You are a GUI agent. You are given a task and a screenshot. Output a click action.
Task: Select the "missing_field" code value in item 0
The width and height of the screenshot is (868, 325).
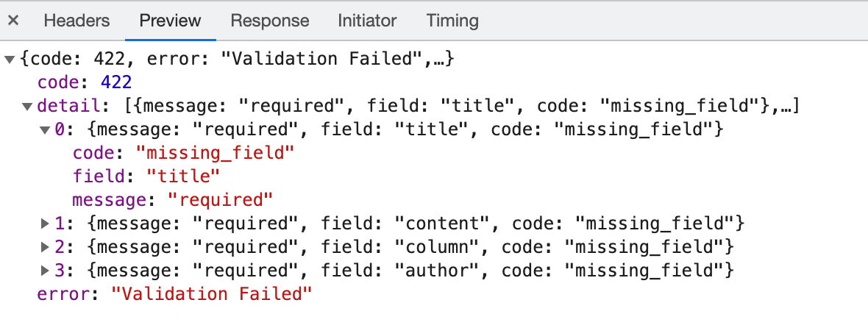[x=210, y=153]
